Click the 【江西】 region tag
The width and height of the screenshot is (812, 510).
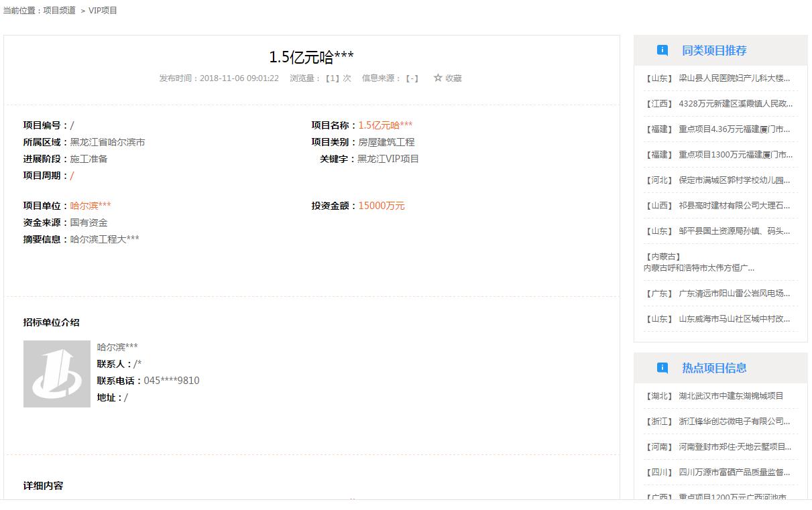coord(658,103)
